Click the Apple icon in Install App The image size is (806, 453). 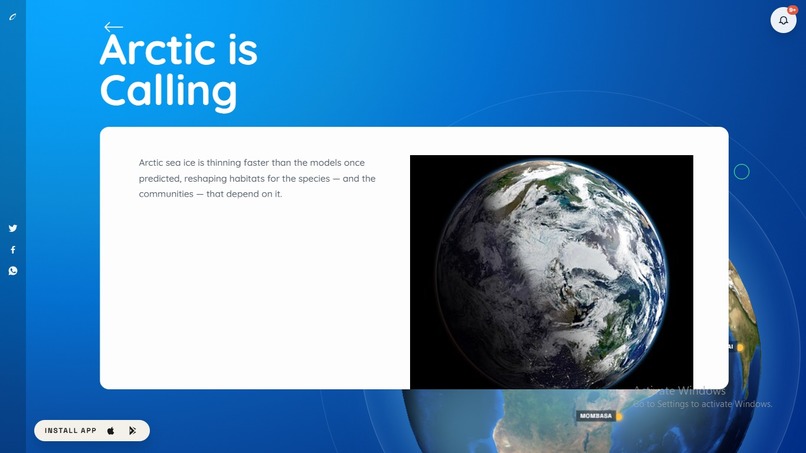[x=111, y=431]
